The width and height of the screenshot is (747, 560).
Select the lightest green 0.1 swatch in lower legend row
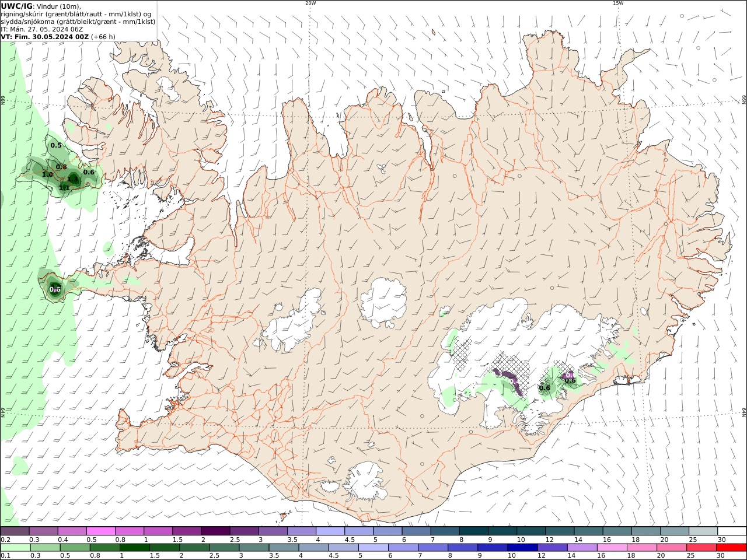pos(15,548)
